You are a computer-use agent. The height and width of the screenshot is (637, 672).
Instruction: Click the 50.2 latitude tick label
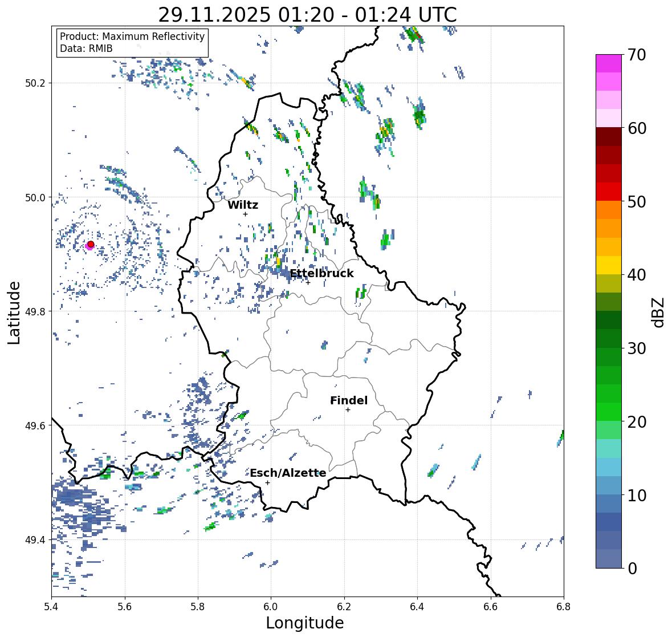click(x=35, y=83)
